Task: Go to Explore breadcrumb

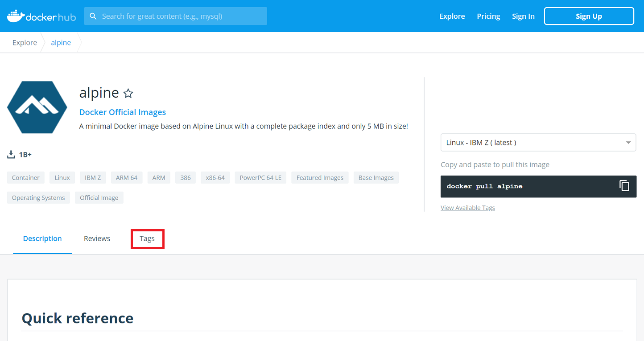Action: 25,42
